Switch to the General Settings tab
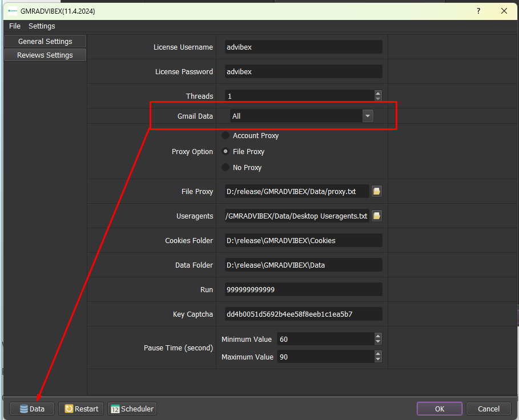519x420 pixels. tap(45, 42)
